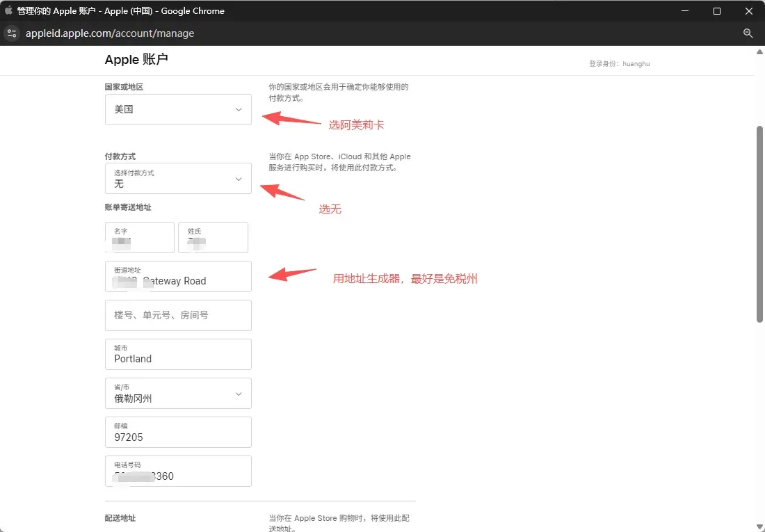Click the vertical scrollbar thumb

tap(759, 224)
